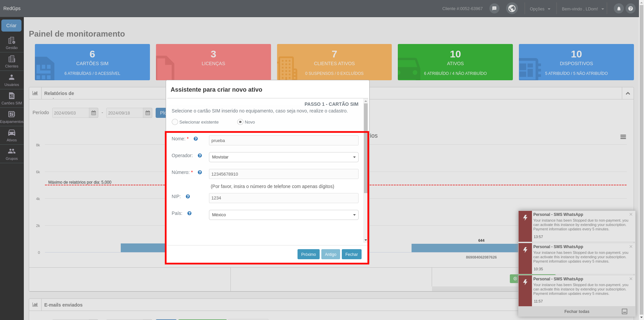
Task: Open the chart hamburger menu icon
Action: pyautogui.click(x=623, y=137)
